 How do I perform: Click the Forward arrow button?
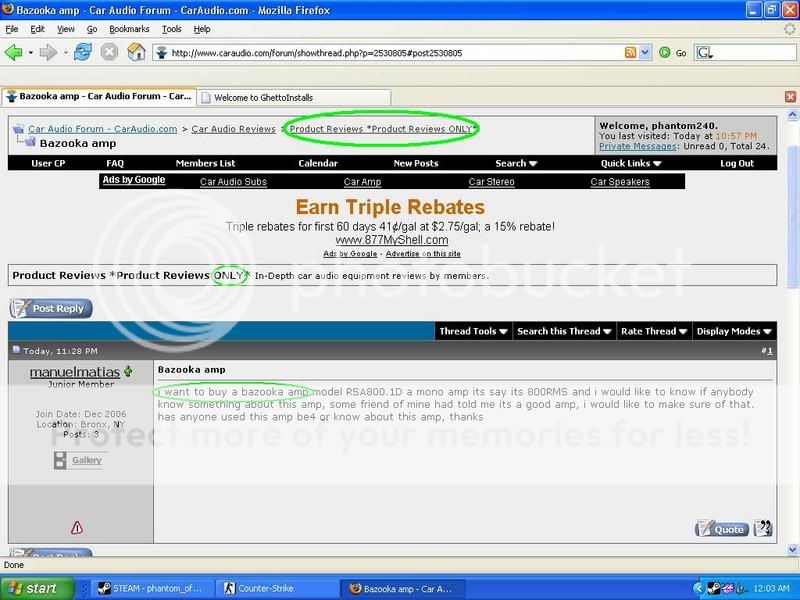[48, 52]
